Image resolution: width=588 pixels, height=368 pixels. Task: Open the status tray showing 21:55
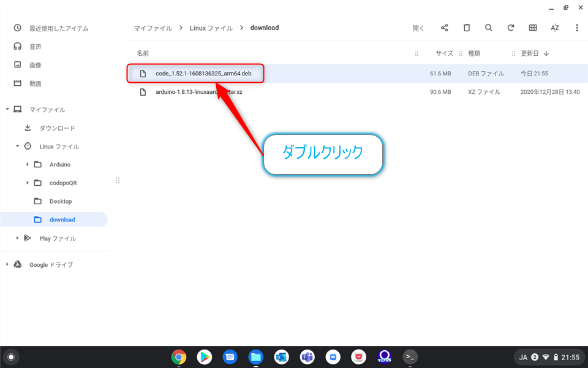coord(550,357)
